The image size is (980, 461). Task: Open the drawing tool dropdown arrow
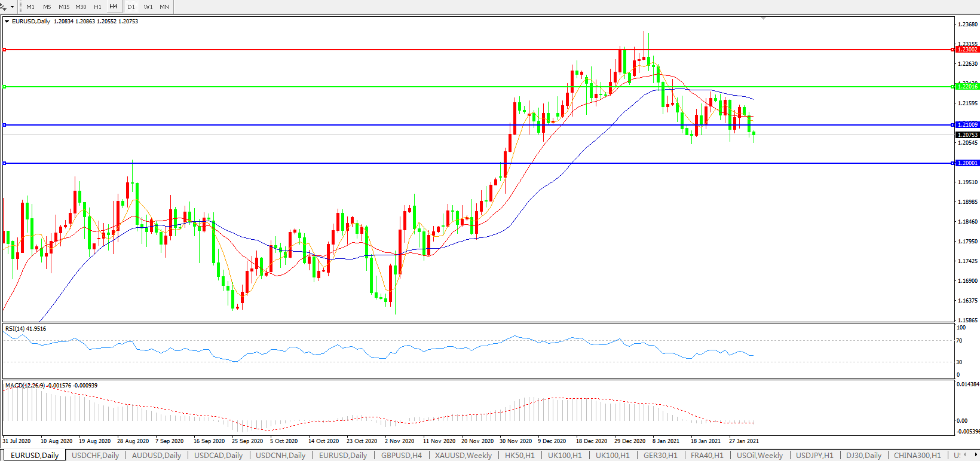(x=12, y=7)
